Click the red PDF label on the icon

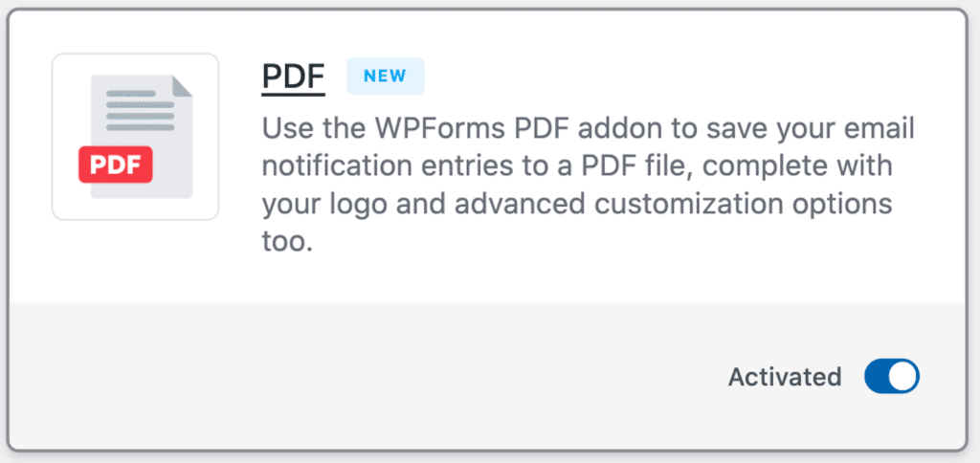(116, 165)
